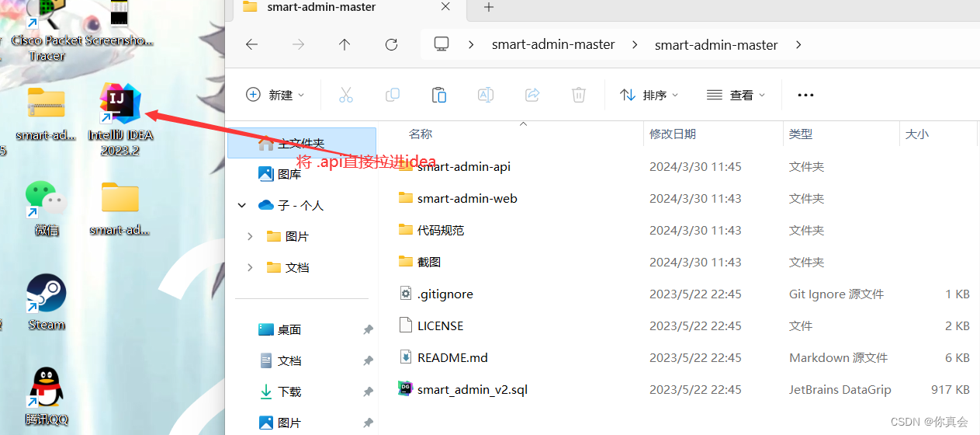Click the Paste clipboard icon
The height and width of the screenshot is (435, 980).
[439, 95]
